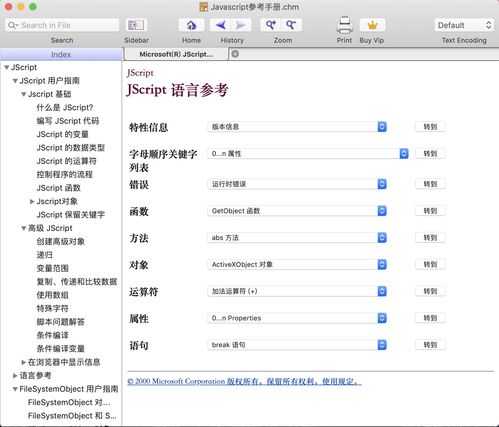The image size is (499, 427).
Task: Open 编写 JScript 代码 topic
Action: [x=68, y=121]
